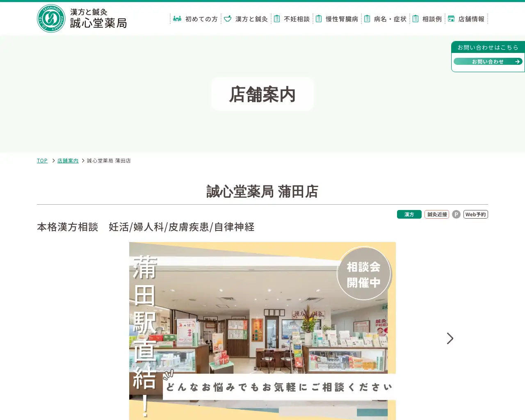Click the gray P parking icon

click(x=456, y=214)
